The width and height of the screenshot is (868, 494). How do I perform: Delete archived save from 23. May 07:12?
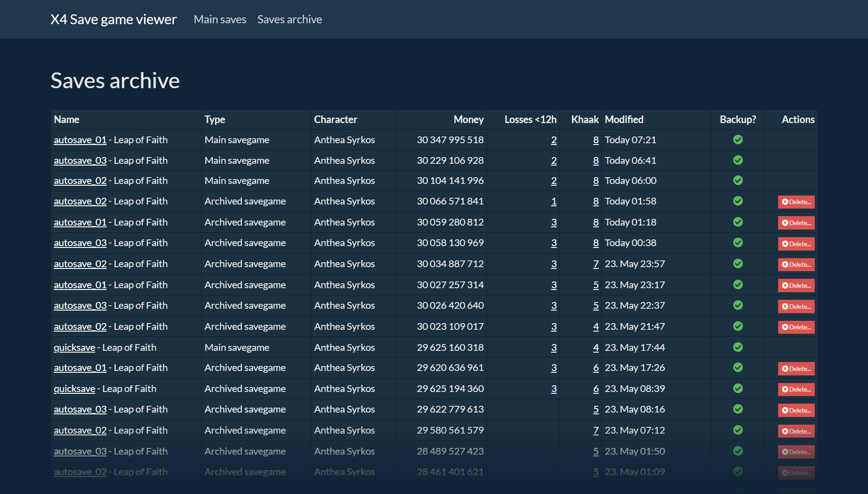click(796, 431)
